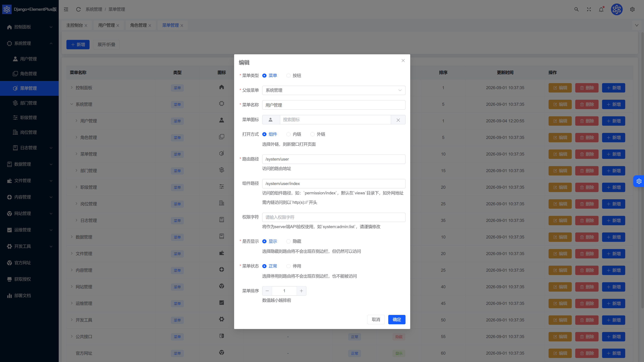Open the blue floating settings gear

(639, 181)
